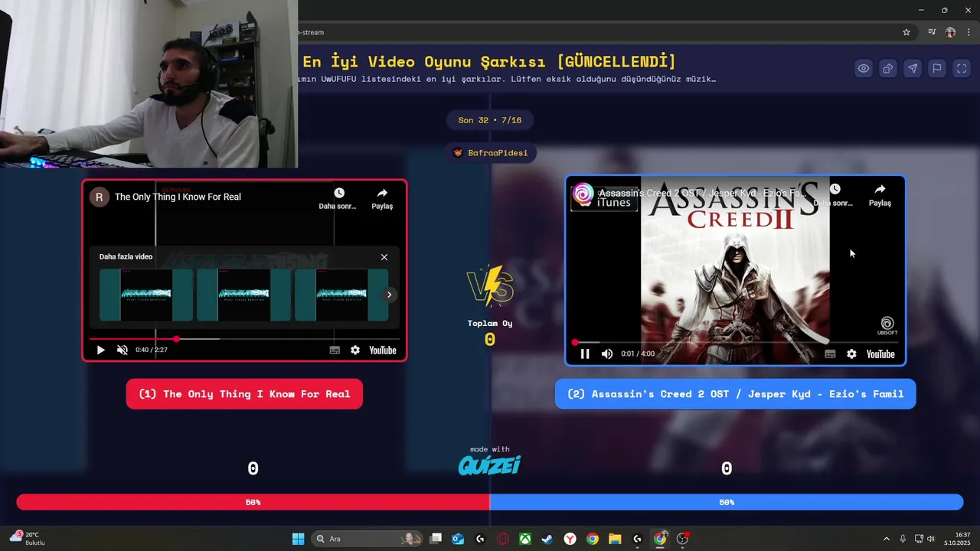Screen dimensions: 980x551
Task: Bookmark this page with the star icon
Action: (906, 32)
